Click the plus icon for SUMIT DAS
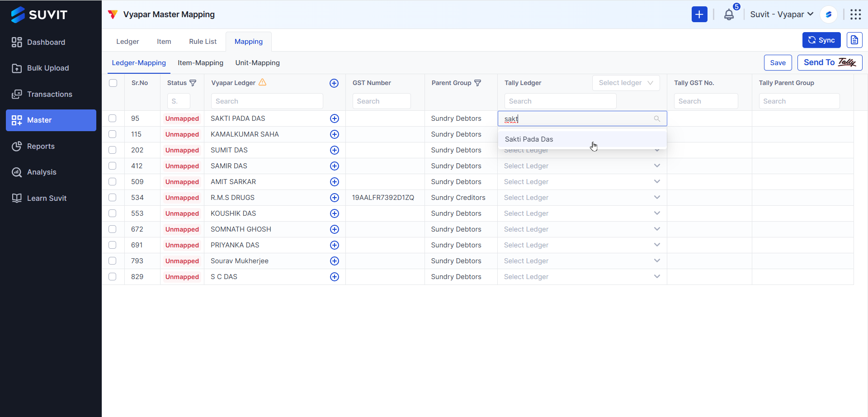The height and width of the screenshot is (417, 868). [335, 150]
